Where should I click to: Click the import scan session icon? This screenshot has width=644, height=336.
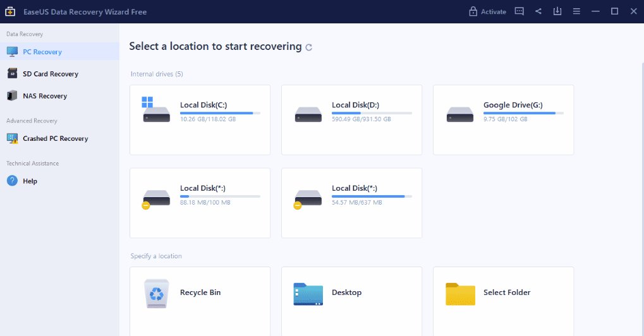557,11
